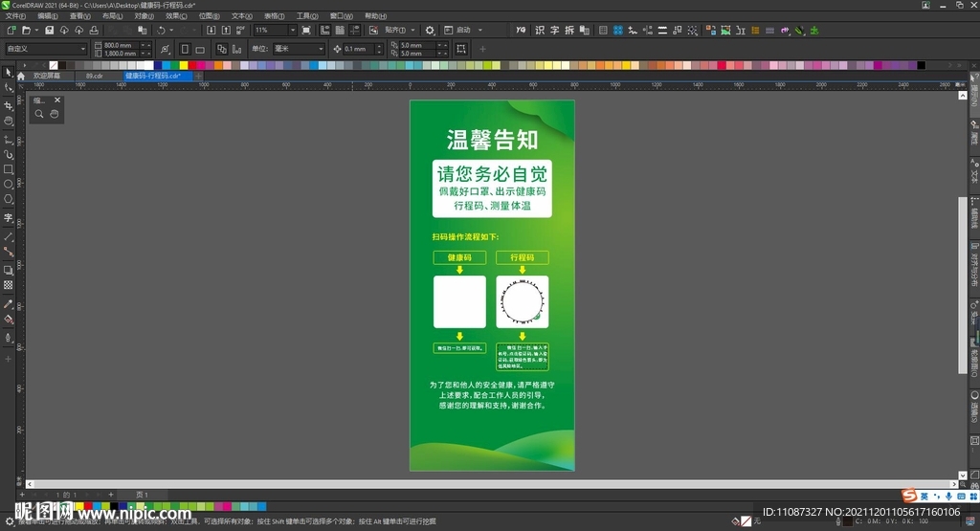This screenshot has height=531, width=980.
Task: Toggle Show Guidelines button
Action: click(355, 30)
